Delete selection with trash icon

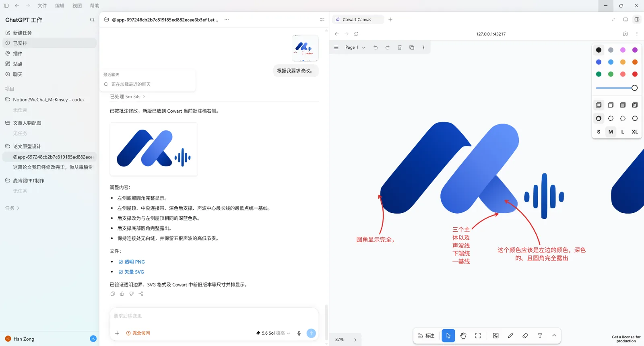[400, 47]
